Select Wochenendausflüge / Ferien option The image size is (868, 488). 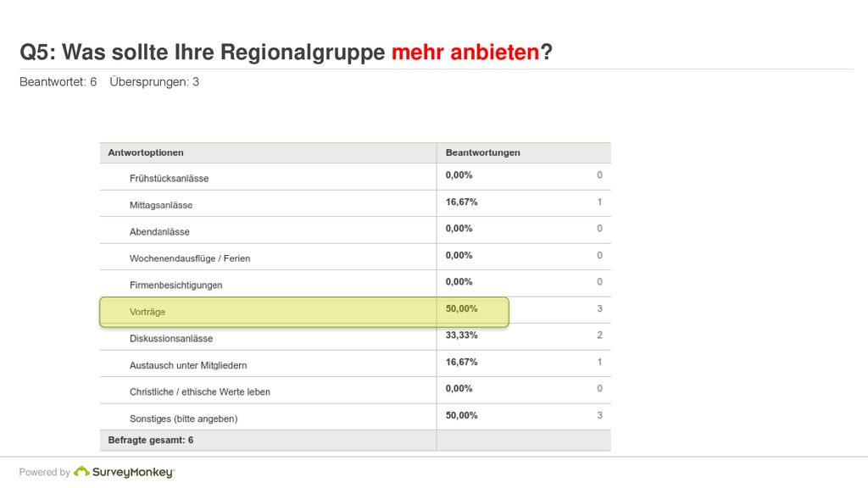[190, 258]
